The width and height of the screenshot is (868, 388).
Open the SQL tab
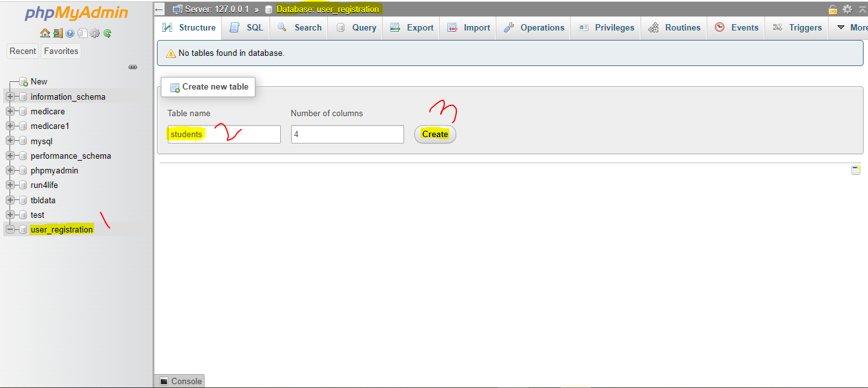(246, 27)
